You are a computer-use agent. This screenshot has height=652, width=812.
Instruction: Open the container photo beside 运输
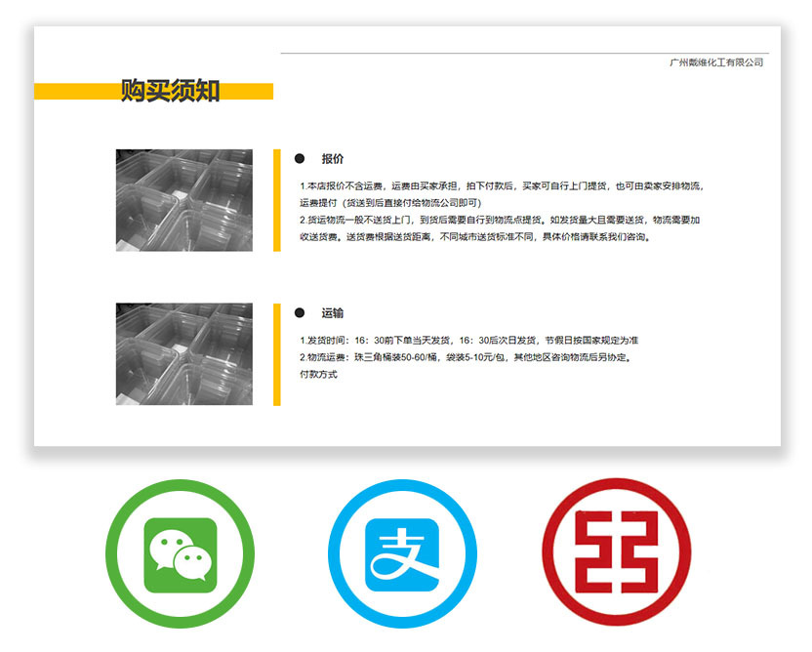click(184, 354)
